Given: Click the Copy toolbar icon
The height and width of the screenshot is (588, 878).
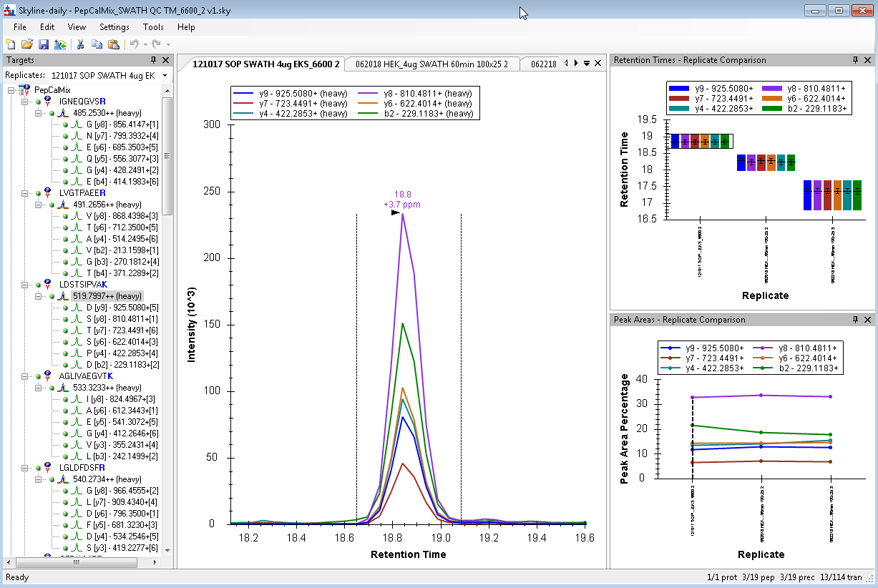Looking at the screenshot, I should point(97,44).
